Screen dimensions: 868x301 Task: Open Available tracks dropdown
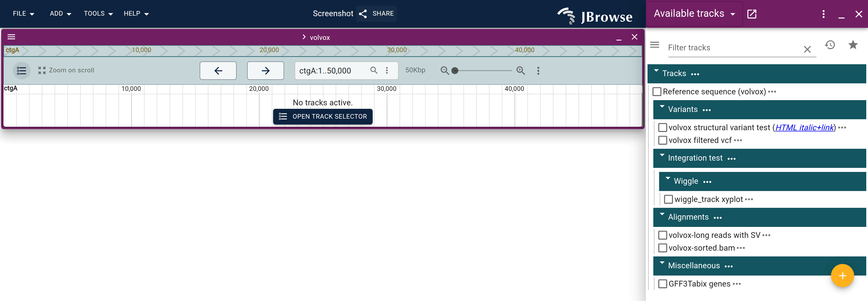click(x=694, y=14)
